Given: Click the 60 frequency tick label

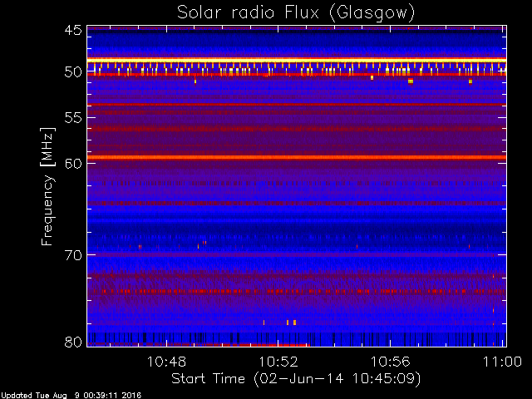Looking at the screenshot, I should 73,163.
